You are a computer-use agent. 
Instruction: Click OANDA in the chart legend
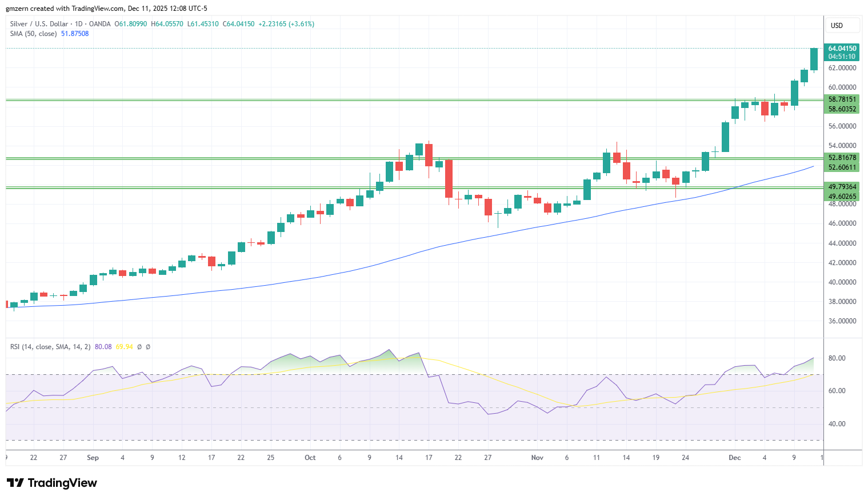click(x=100, y=24)
